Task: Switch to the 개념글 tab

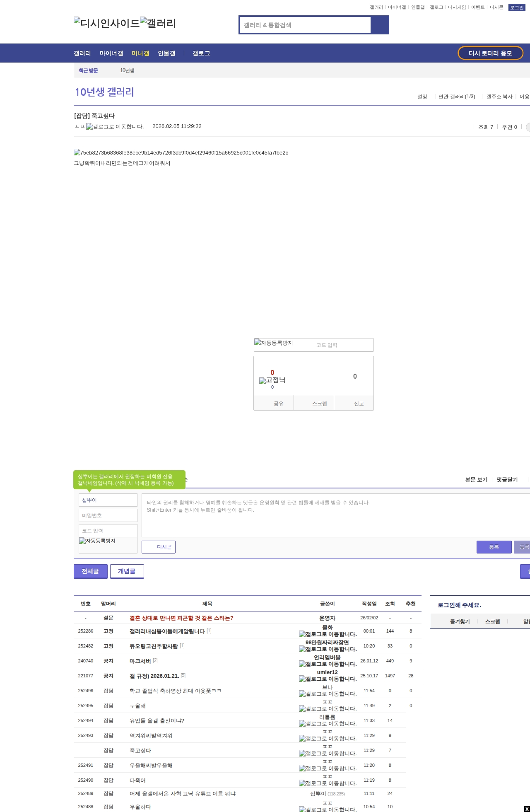Action: pyautogui.click(x=127, y=571)
